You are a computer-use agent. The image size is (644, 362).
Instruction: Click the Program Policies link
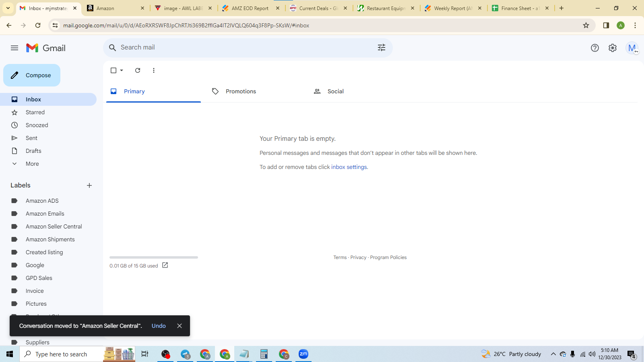coord(388,257)
